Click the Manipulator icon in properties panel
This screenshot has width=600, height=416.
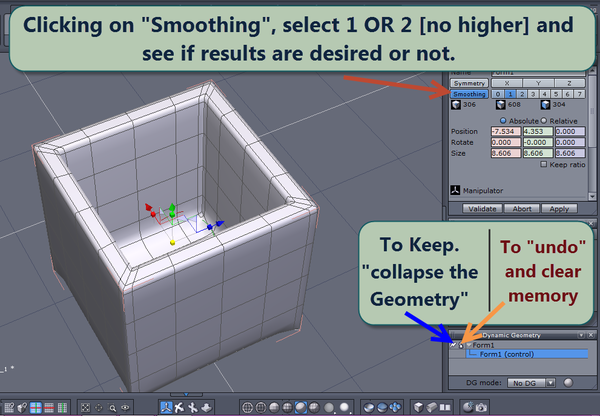(455, 190)
